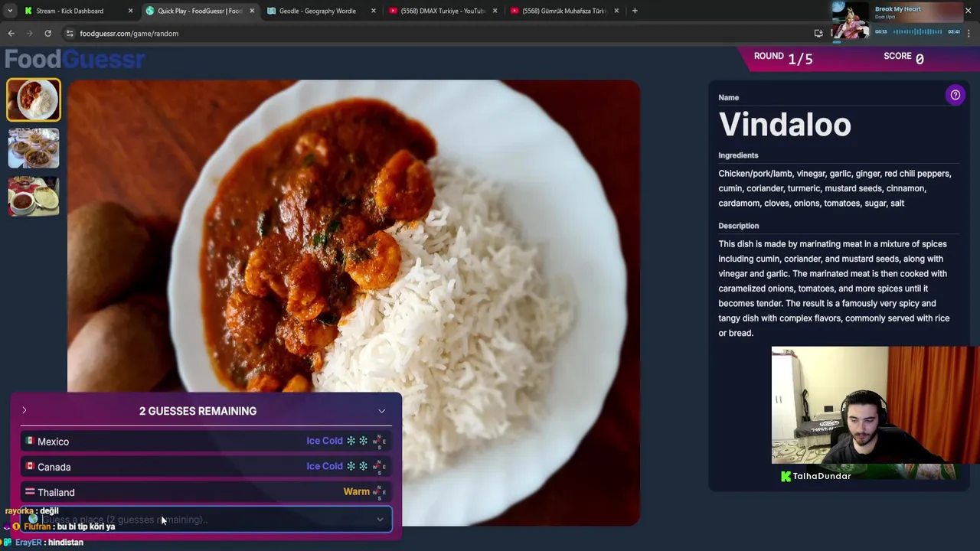Click the address bar URL foodguessr.com/game/random

[129, 34]
